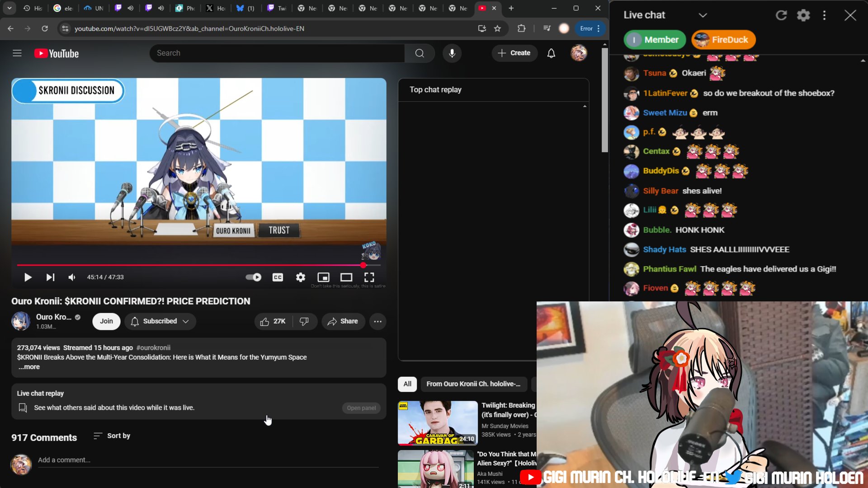
Task: Open a new browser tab
Action: click(x=511, y=8)
